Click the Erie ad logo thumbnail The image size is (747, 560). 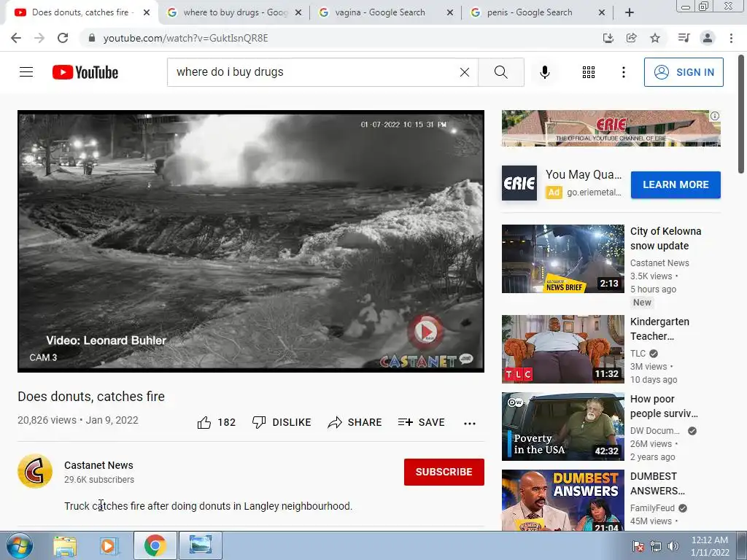[519, 183]
